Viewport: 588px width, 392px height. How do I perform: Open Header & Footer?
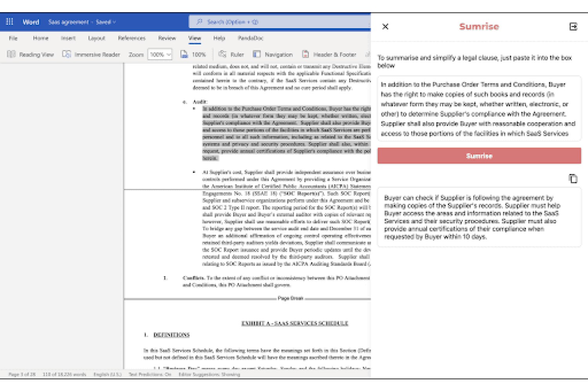pyautogui.click(x=329, y=54)
